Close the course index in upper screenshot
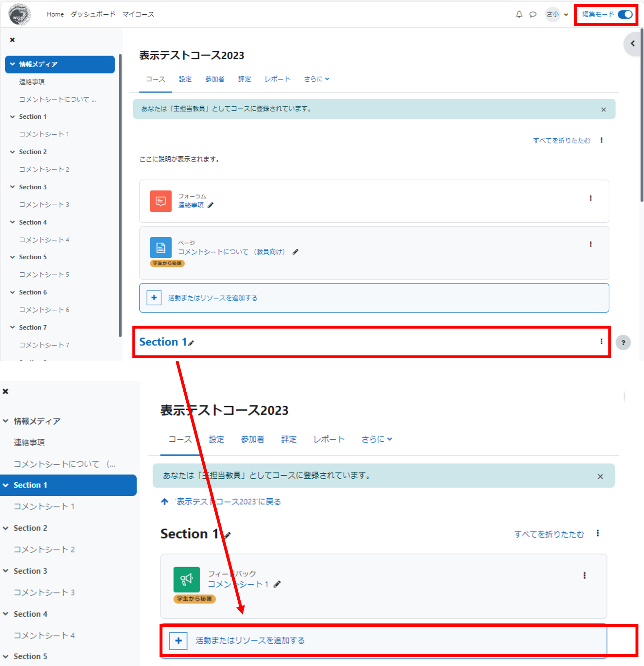The image size is (644, 666). [x=12, y=40]
